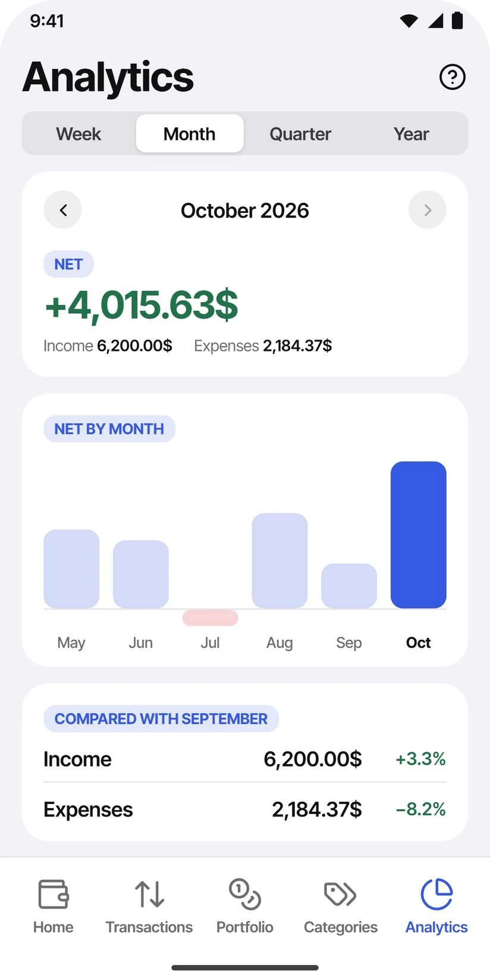Open the Income comparison row
Viewport: 490px width, 980px height.
point(245,759)
